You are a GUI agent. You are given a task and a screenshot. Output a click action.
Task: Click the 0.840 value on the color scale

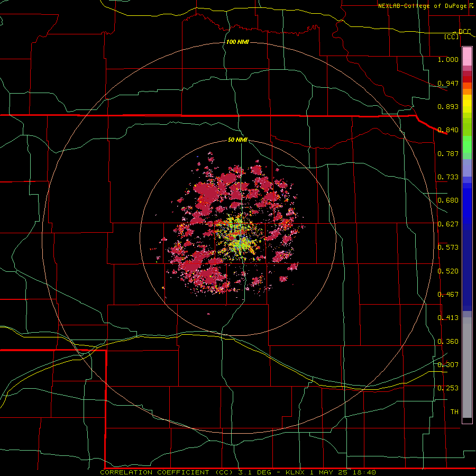(448, 130)
